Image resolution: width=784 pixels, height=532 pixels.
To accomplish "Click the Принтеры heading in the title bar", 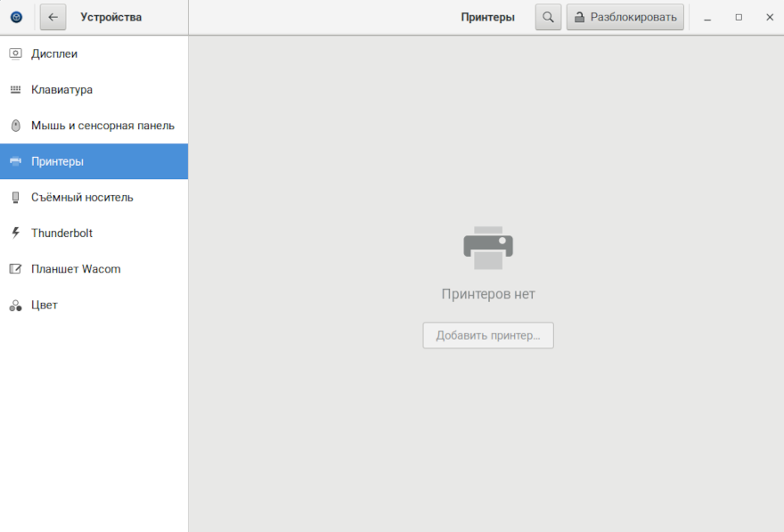I will (487, 17).
